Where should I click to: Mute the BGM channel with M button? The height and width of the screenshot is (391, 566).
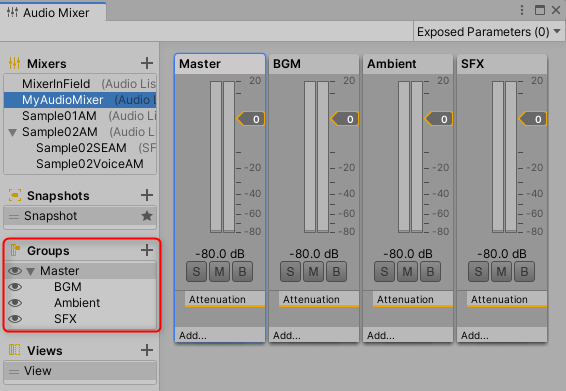point(313,271)
